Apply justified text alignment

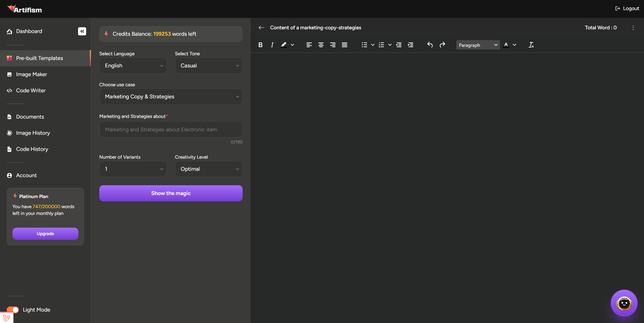pyautogui.click(x=344, y=44)
